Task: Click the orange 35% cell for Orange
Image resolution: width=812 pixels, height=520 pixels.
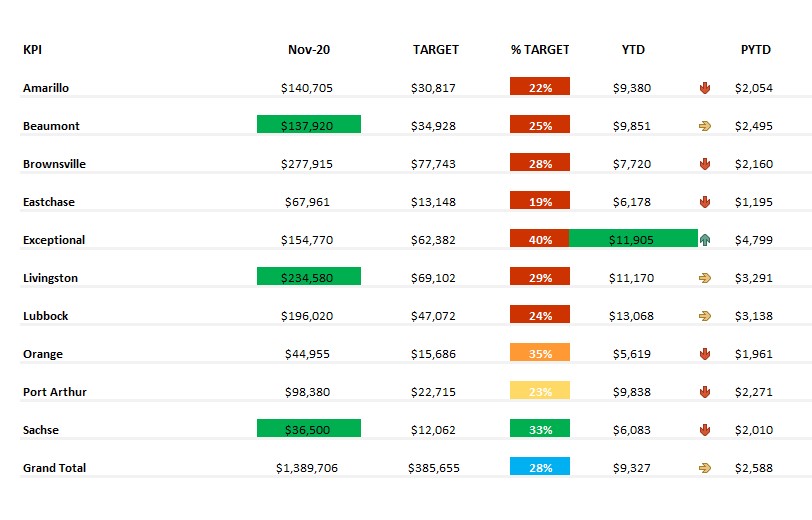Action: (540, 353)
